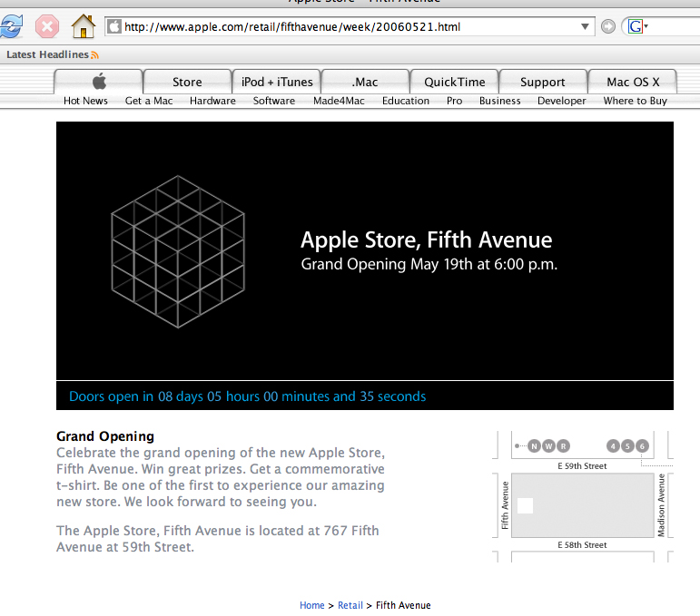This screenshot has width=700, height=616.
Task: Open the address bar history dropdown
Action: tap(585, 27)
